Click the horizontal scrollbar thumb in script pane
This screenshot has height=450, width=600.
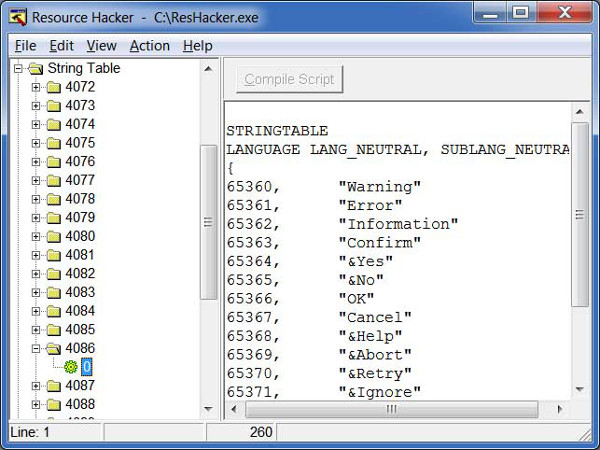click(391, 409)
